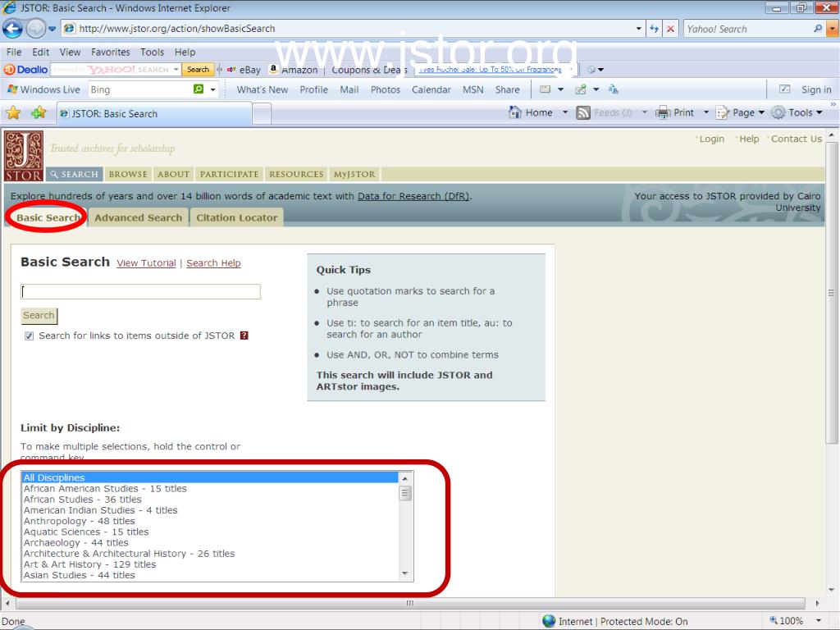Open Data for Research (DfR) link
Screen dimensions: 840x630
tap(413, 196)
